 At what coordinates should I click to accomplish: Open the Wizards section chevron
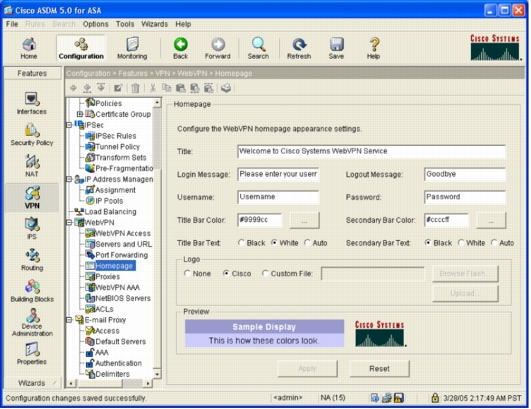[x=54, y=383]
